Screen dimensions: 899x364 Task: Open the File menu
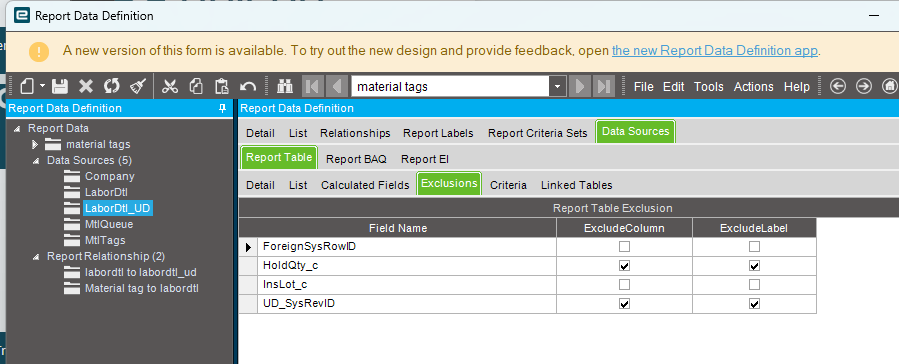click(x=643, y=87)
